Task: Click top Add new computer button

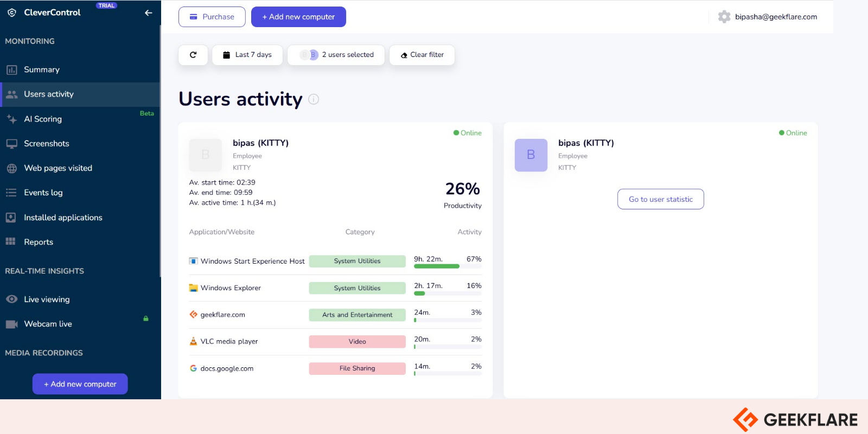Action: [x=298, y=17]
